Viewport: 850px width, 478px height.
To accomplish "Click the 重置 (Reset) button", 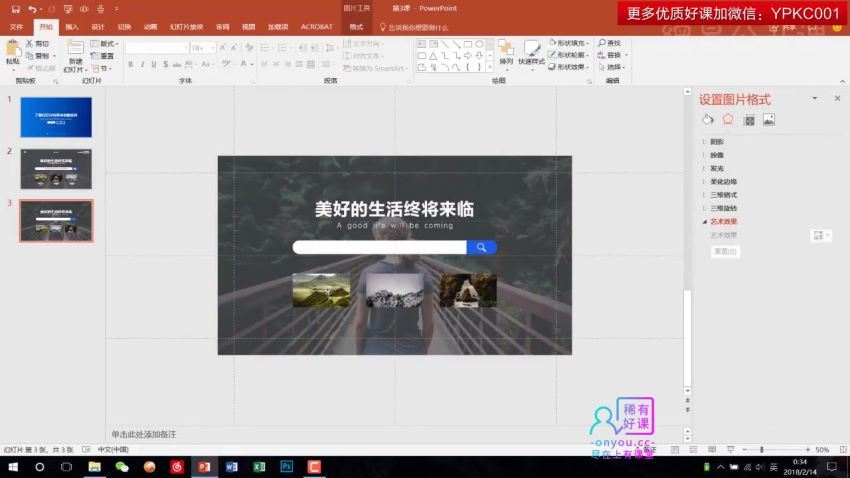I will click(x=725, y=252).
